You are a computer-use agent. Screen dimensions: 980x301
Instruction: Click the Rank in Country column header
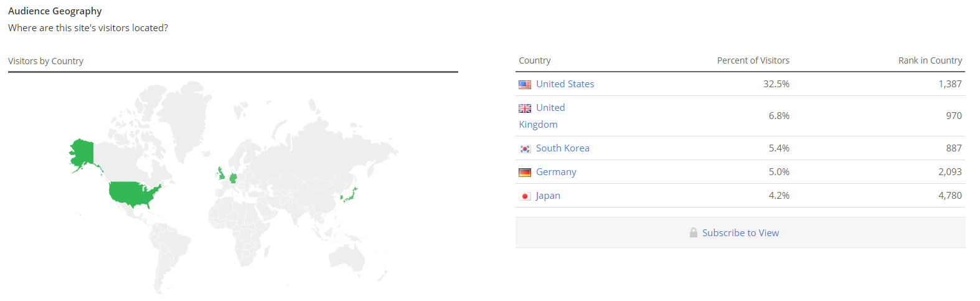[930, 60]
